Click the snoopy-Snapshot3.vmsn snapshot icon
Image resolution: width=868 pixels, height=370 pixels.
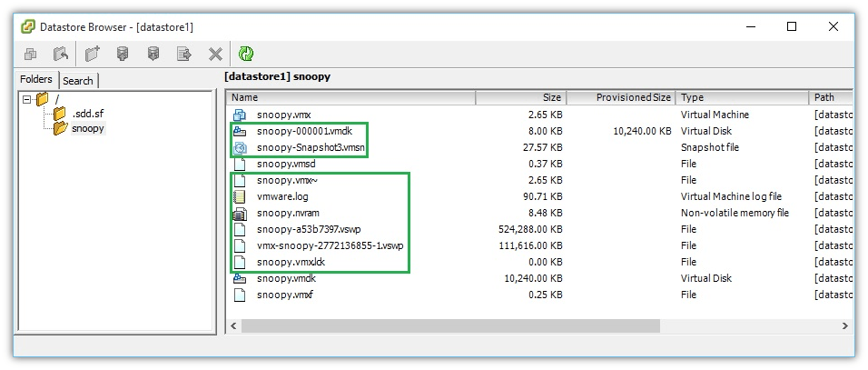[x=240, y=147]
